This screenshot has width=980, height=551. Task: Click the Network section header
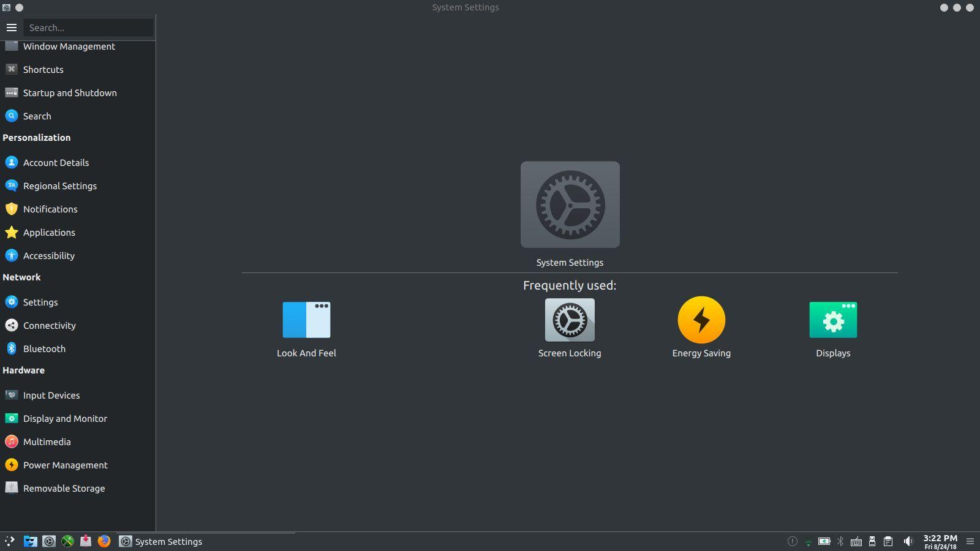pyautogui.click(x=21, y=277)
